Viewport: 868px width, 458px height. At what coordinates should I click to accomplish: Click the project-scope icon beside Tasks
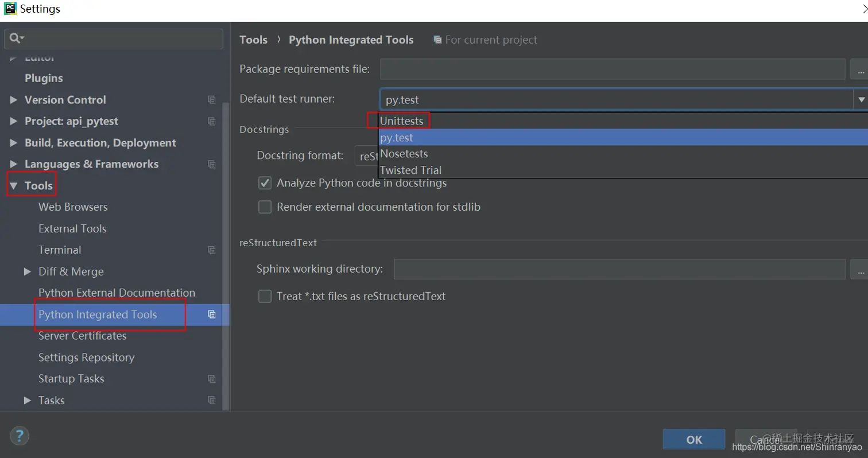(211, 400)
